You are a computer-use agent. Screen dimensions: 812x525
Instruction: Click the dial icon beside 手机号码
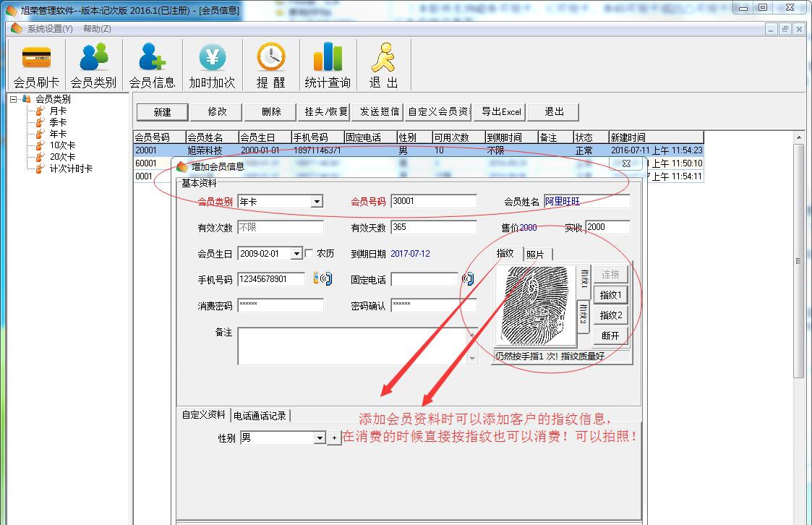pos(322,278)
